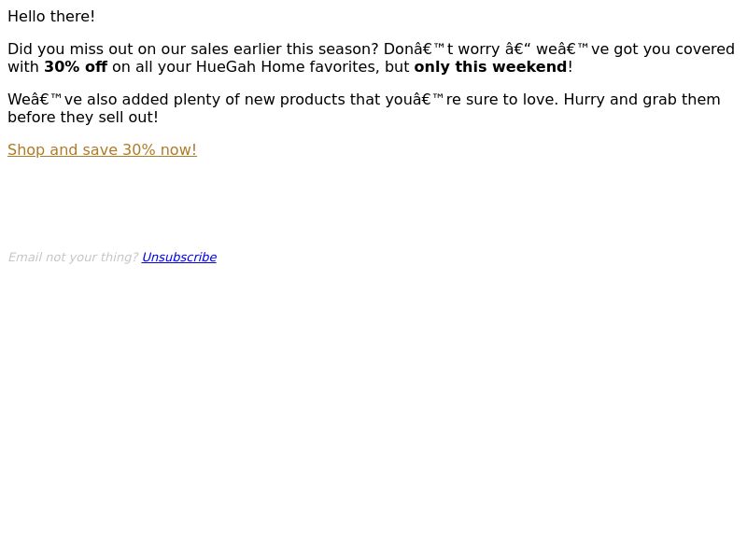Click the Unsubscribe link
The width and height of the screenshot is (747, 560).
click(179, 258)
